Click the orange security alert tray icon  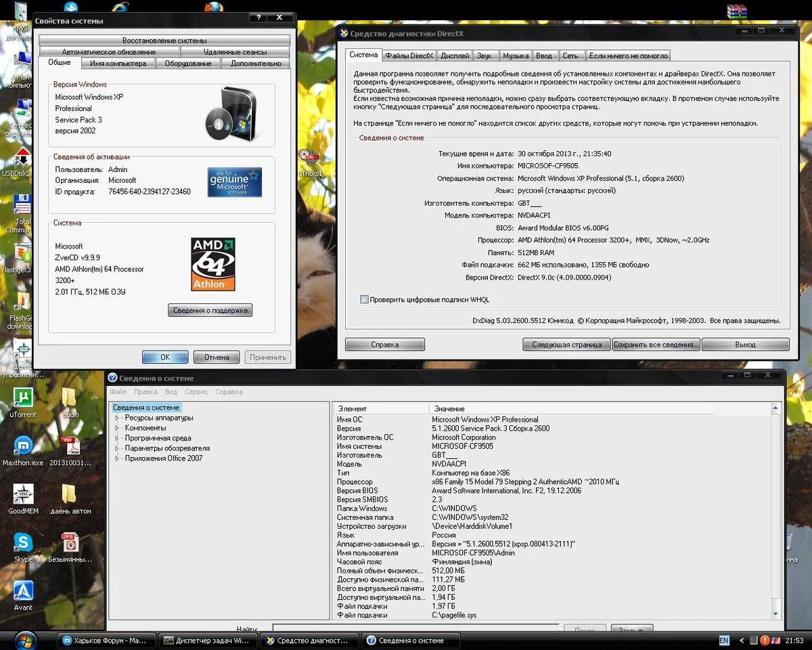765,640
